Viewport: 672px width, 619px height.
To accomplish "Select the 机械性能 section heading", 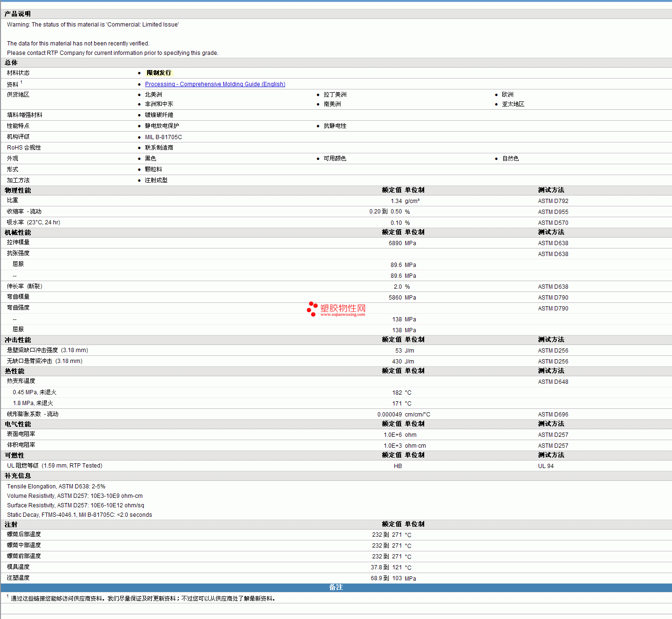I will click(x=18, y=232).
